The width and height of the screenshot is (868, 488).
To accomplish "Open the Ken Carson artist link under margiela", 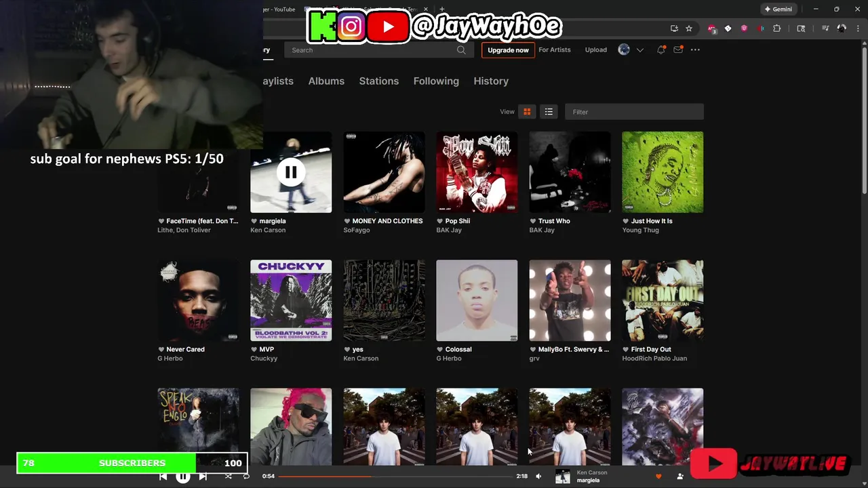I will (268, 230).
